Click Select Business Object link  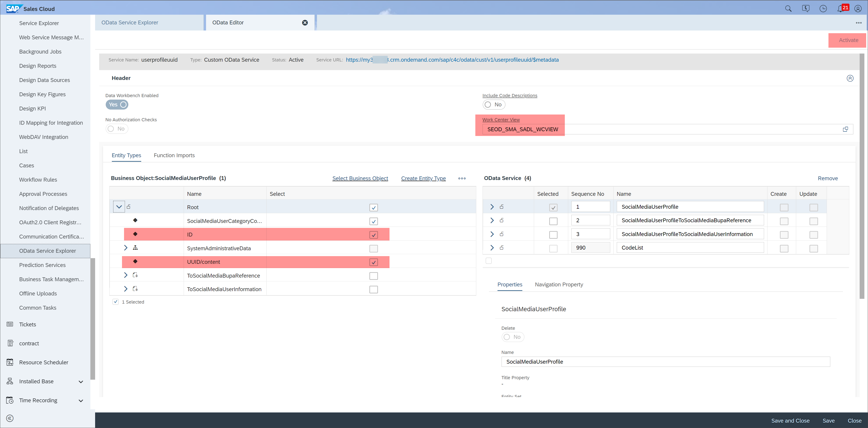pos(360,178)
